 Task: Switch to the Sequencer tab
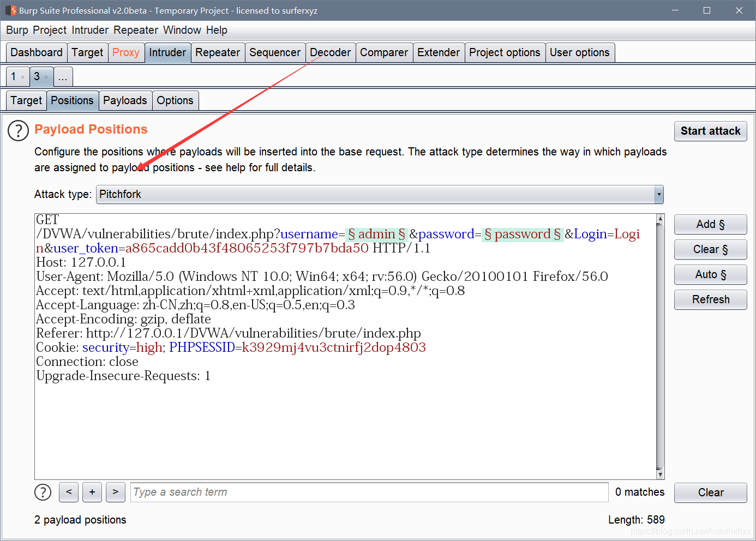pos(275,52)
